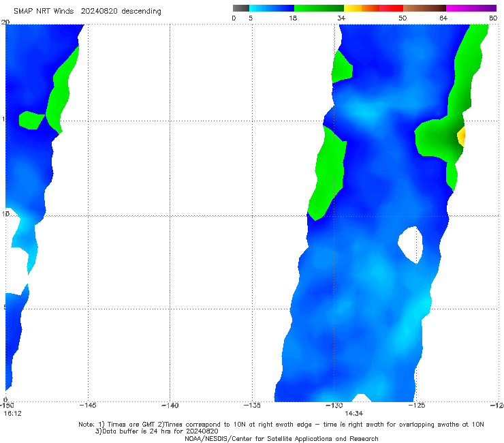Select the longitude axis label '-140'
The image size is (504, 443).
[x=170, y=406]
